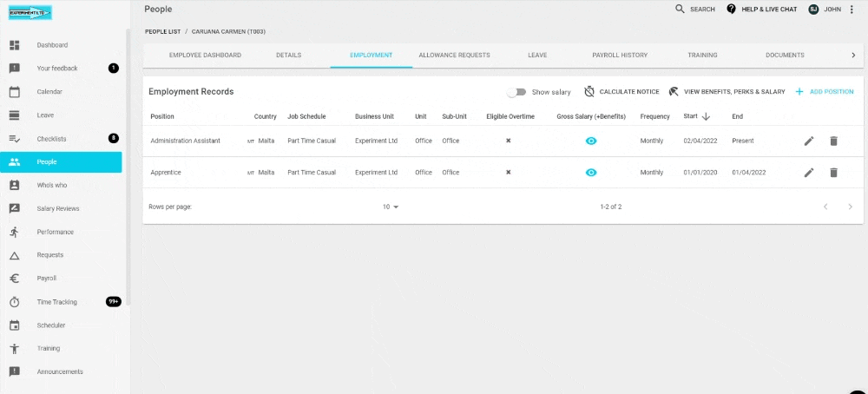Click the Job Schedule column header
Viewport: 868px width, 394px height.
pos(306,117)
